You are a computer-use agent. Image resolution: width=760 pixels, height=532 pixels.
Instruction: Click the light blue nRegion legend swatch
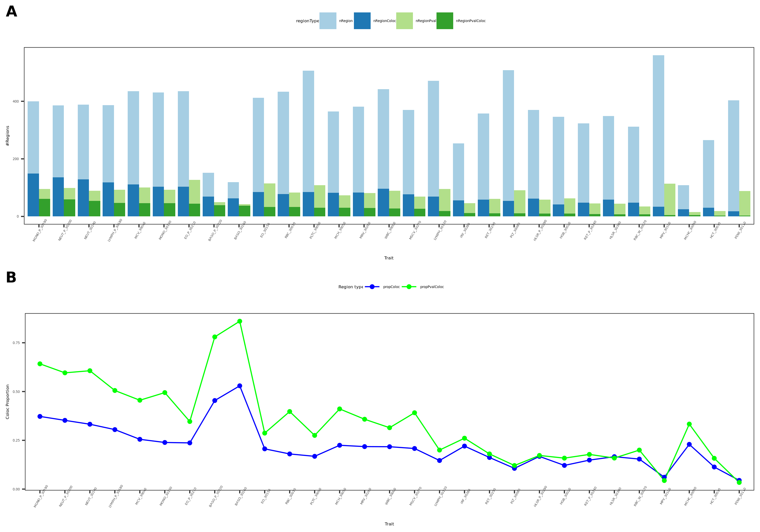[328, 21]
